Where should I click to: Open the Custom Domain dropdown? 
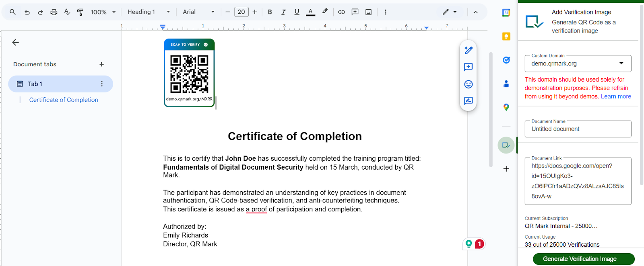coord(578,63)
